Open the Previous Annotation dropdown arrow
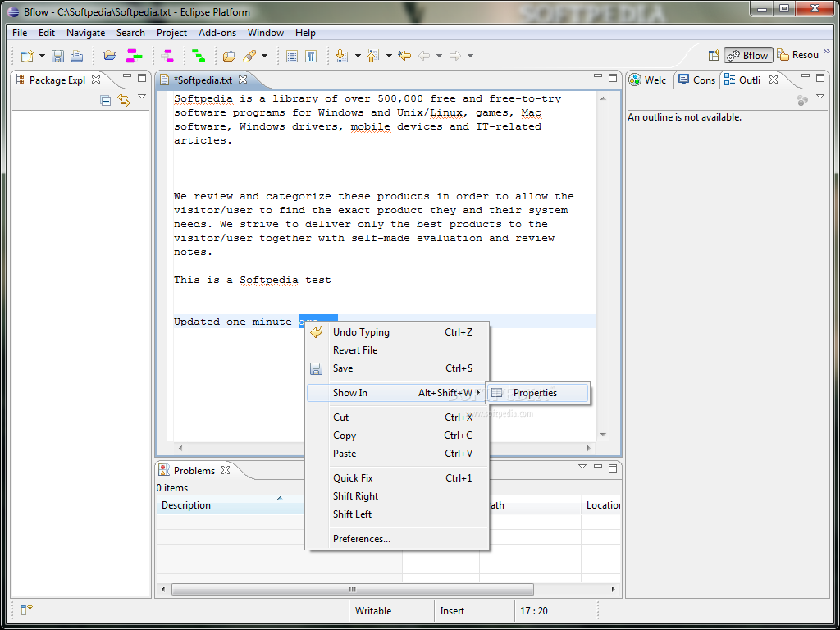Screen dimensions: 840x630 (x=389, y=56)
